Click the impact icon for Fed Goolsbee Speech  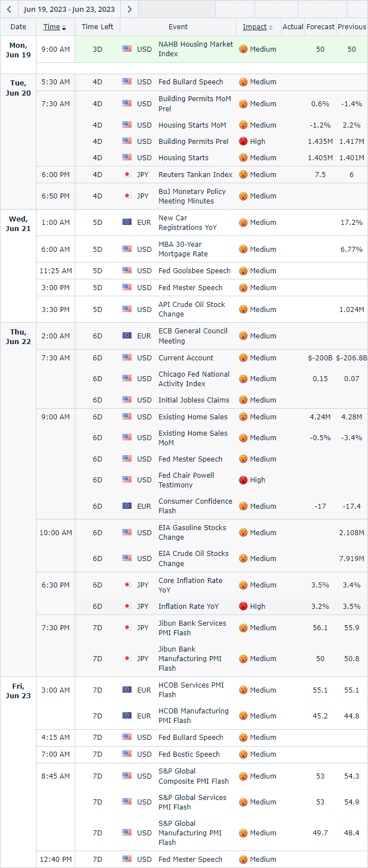click(x=243, y=271)
